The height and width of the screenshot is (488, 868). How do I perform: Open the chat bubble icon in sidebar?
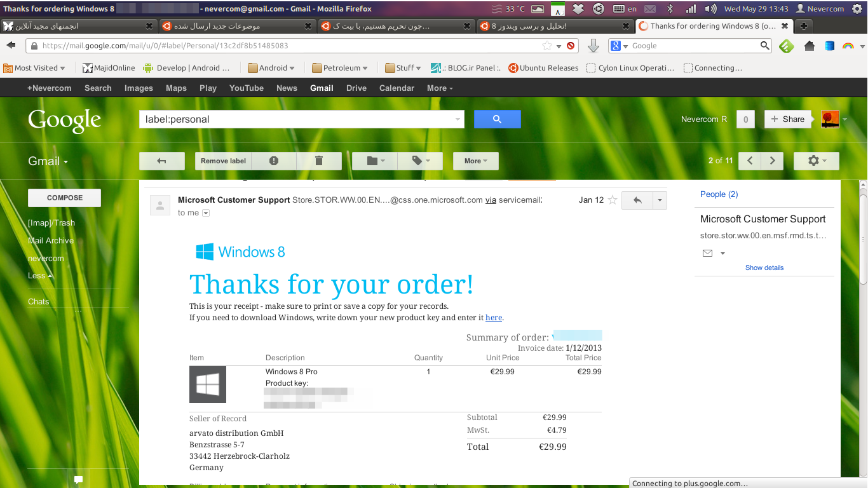(x=78, y=479)
